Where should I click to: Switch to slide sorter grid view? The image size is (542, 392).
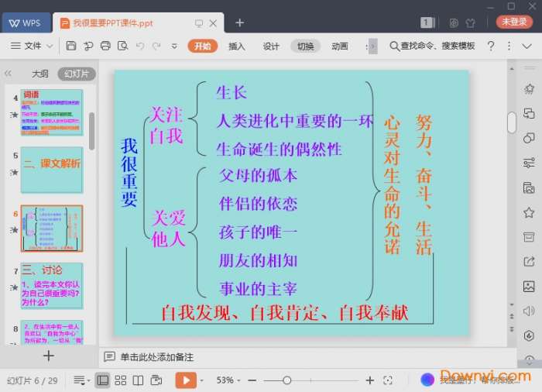pos(121,380)
